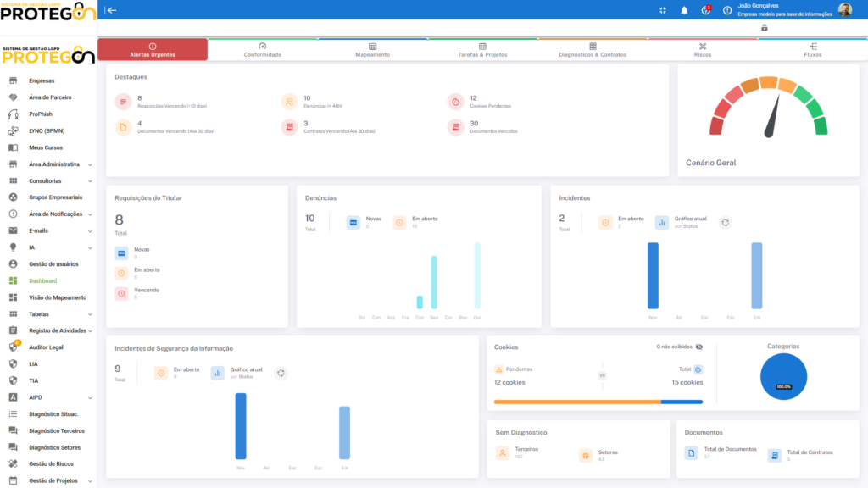Expand the Registro de Atividades section
The width and height of the screenshot is (868, 488).
(x=90, y=330)
